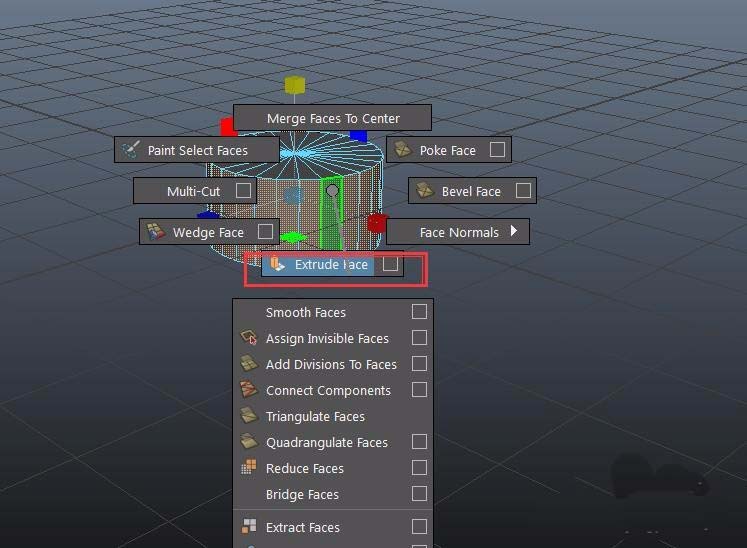This screenshot has width=747, height=548.
Task: Click the Bevel Face icon
Action: (x=424, y=191)
